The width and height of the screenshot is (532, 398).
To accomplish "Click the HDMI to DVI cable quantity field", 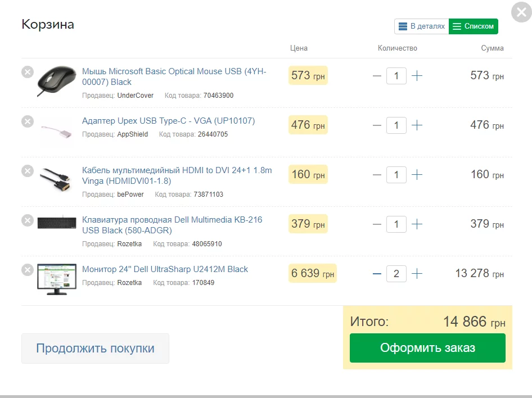I will pyautogui.click(x=396, y=175).
